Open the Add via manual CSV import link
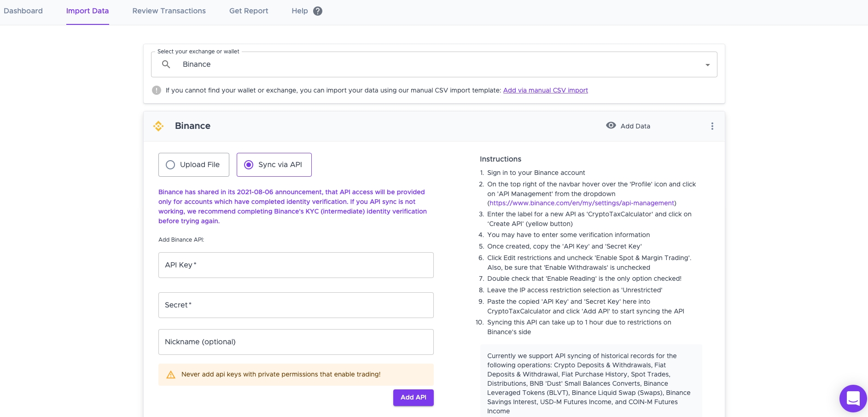868x417 pixels. pos(546,90)
